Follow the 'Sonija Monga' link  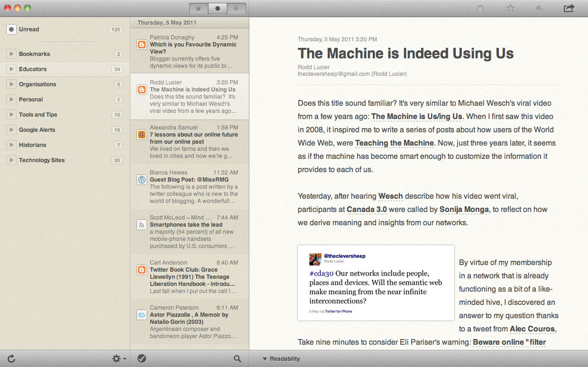coord(464,210)
